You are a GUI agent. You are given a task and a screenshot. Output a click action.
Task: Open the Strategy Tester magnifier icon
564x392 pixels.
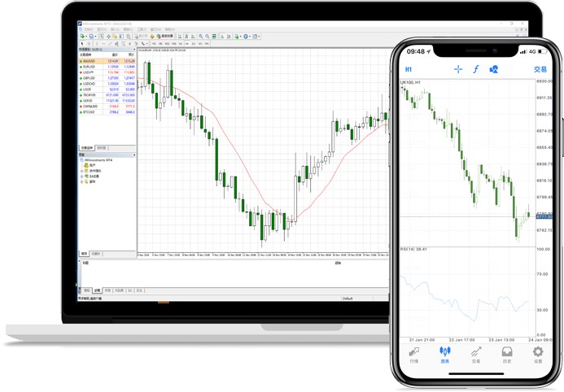point(129,37)
